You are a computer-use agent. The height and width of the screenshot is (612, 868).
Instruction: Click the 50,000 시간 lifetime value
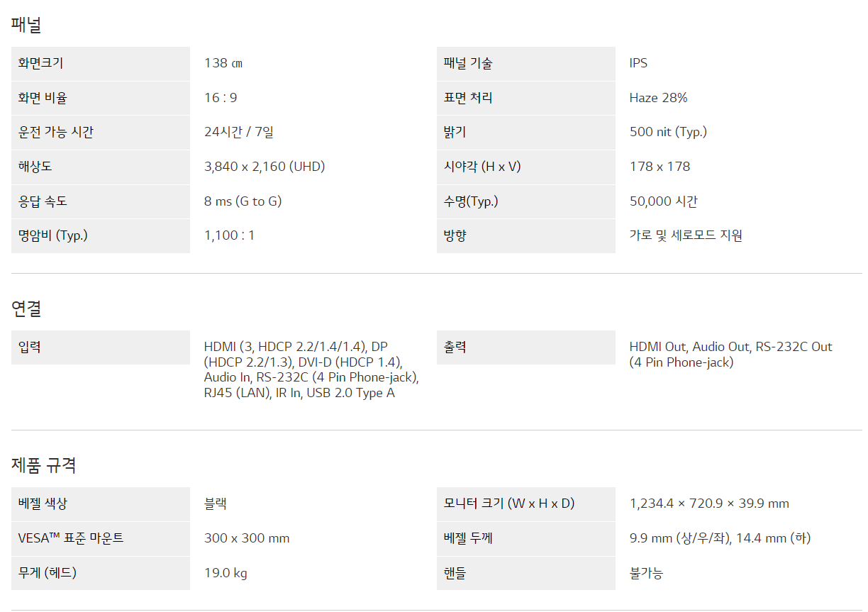(663, 201)
